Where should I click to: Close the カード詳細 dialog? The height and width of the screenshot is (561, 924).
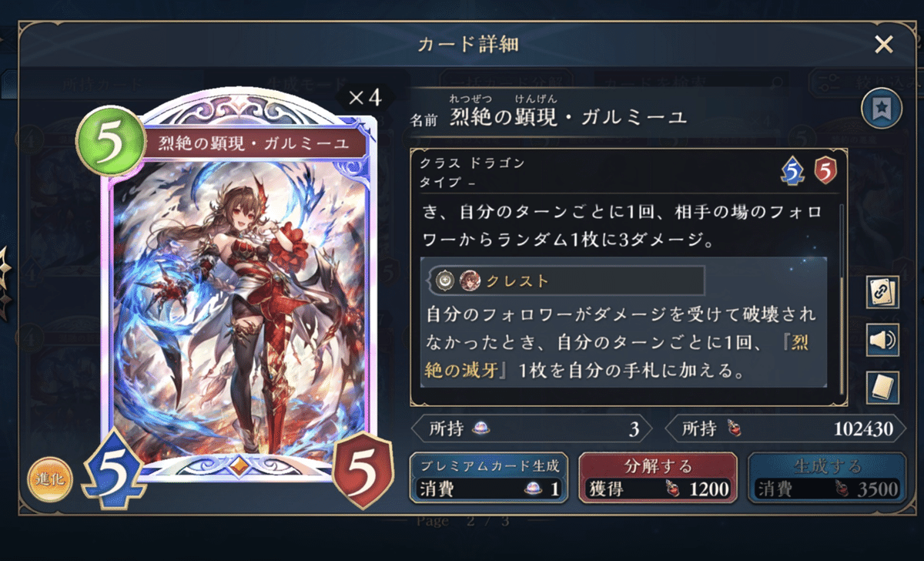coord(884,45)
